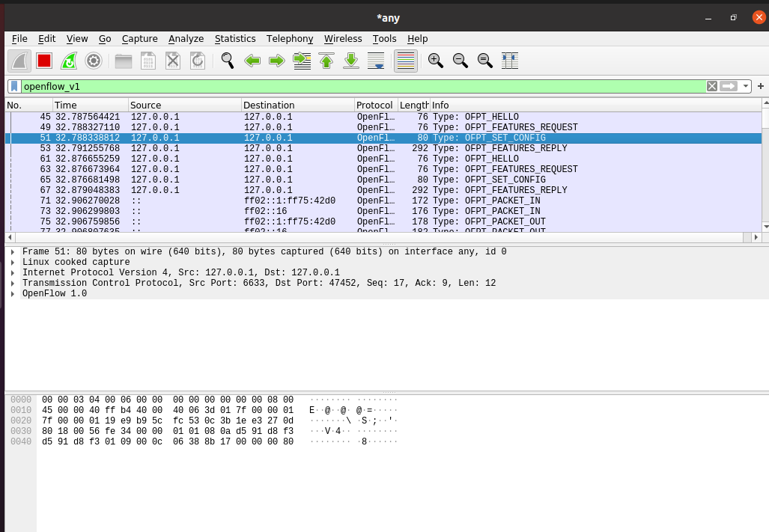The image size is (769, 532).
Task: Sort by the Destination column header
Action: [298, 106]
